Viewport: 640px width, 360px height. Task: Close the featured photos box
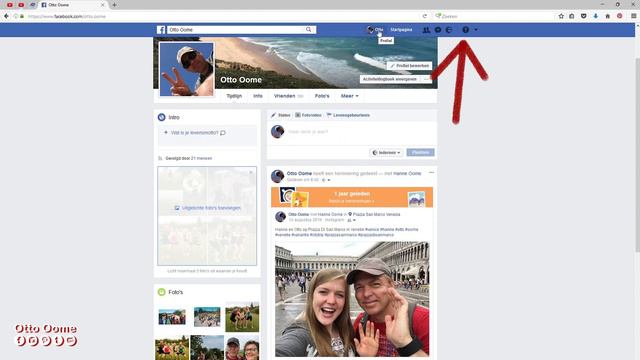[x=251, y=172]
